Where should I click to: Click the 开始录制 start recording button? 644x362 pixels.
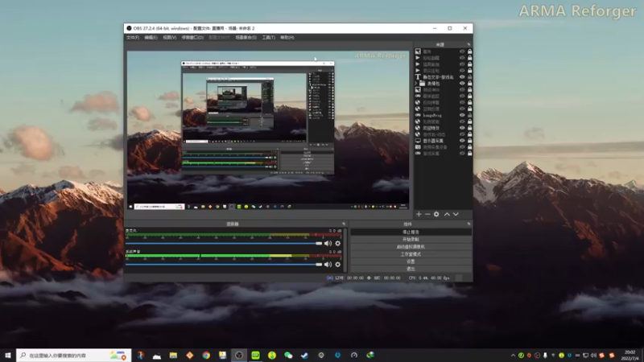[x=411, y=239]
